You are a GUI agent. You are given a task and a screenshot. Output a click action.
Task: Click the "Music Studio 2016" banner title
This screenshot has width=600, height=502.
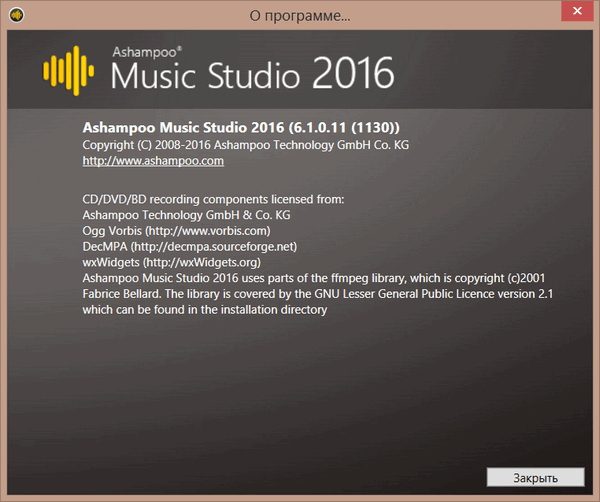[x=253, y=73]
